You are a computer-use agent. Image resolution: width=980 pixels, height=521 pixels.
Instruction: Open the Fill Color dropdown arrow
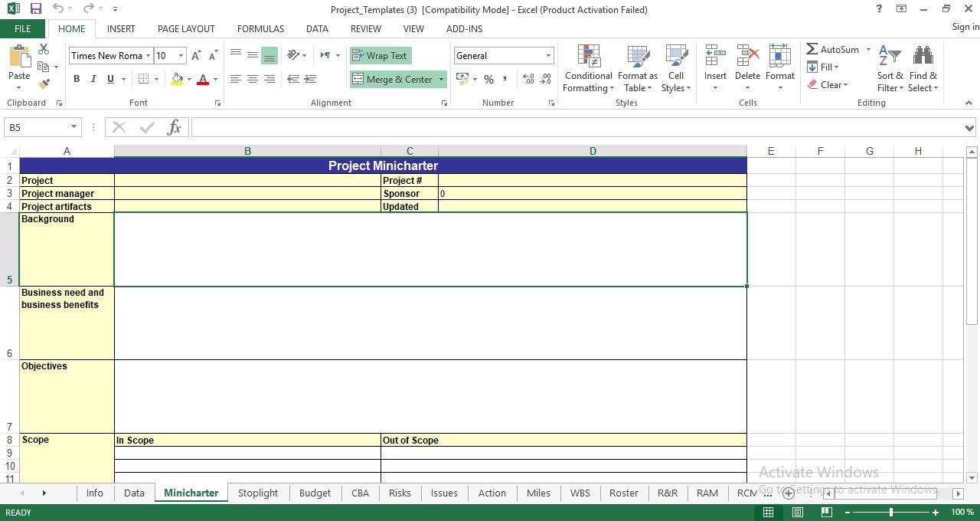190,79
